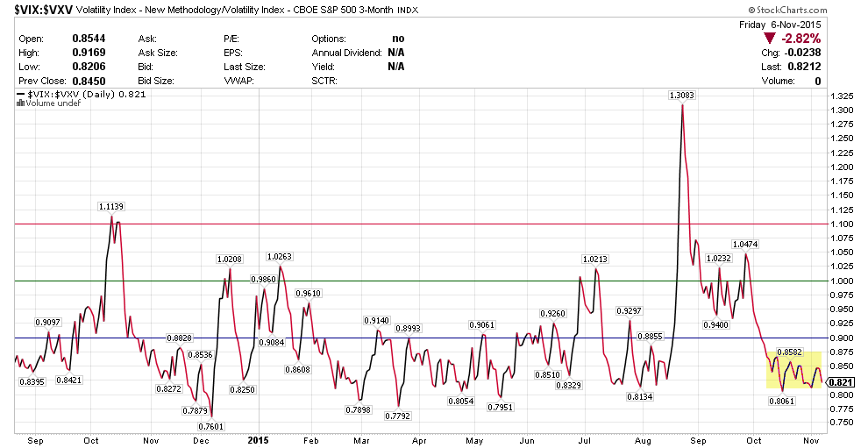The height and width of the screenshot is (448, 868).
Task: Click the 1.0213 peak label in July
Action: click(595, 260)
